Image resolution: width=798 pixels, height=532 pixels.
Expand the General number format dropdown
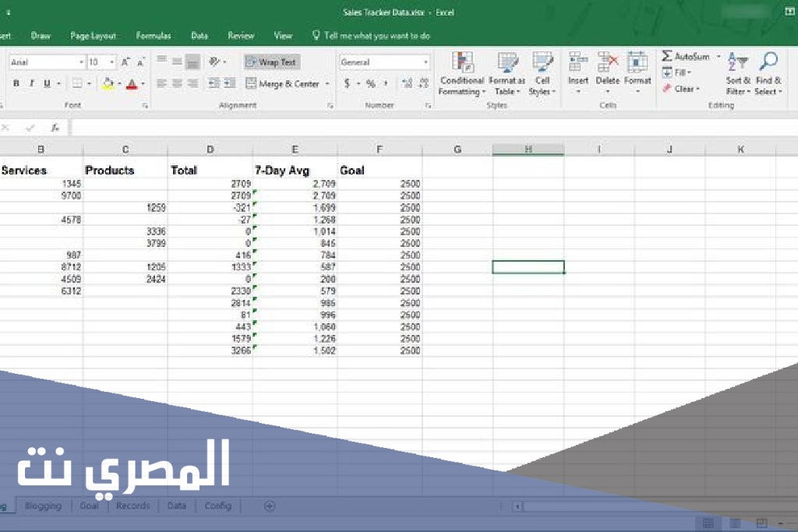point(425,62)
